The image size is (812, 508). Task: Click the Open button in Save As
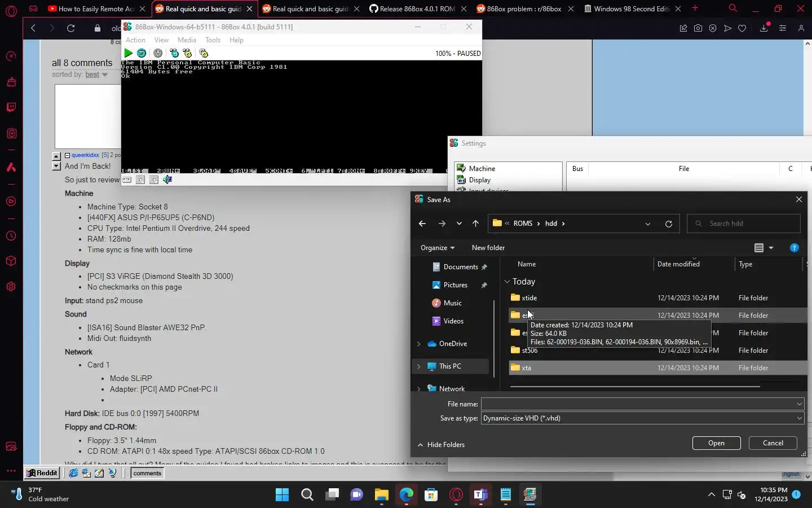[x=716, y=443]
